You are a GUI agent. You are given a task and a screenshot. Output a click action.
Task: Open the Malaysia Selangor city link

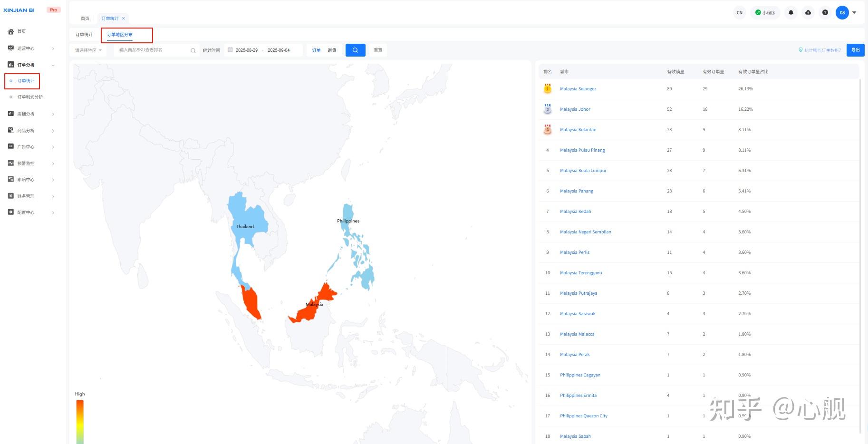click(578, 89)
